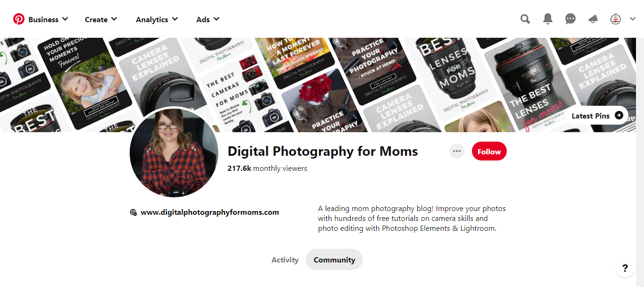
Task: Click the Latest Pins button
Action: (597, 116)
